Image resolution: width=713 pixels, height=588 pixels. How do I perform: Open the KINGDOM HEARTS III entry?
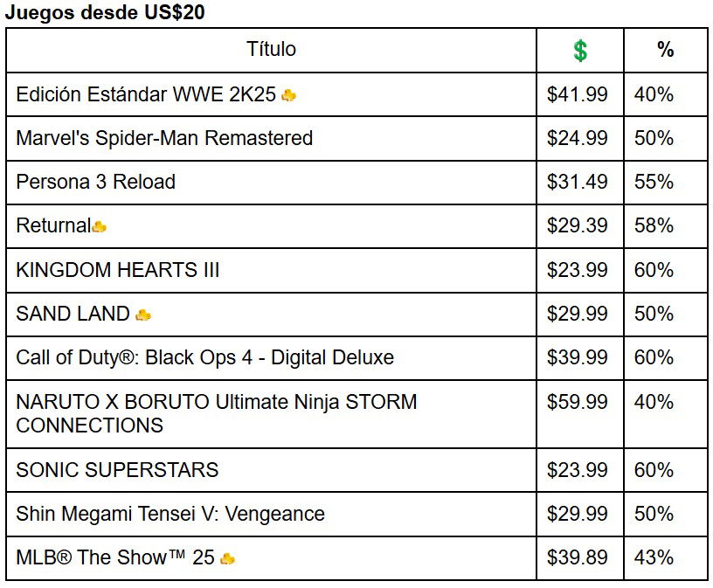[x=117, y=270]
